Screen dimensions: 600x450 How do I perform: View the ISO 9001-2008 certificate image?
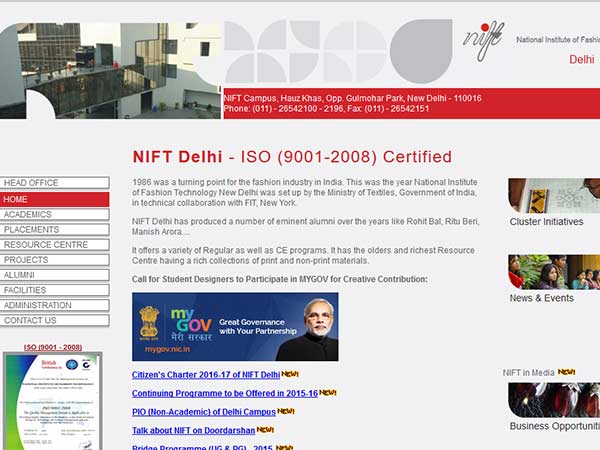click(x=52, y=402)
